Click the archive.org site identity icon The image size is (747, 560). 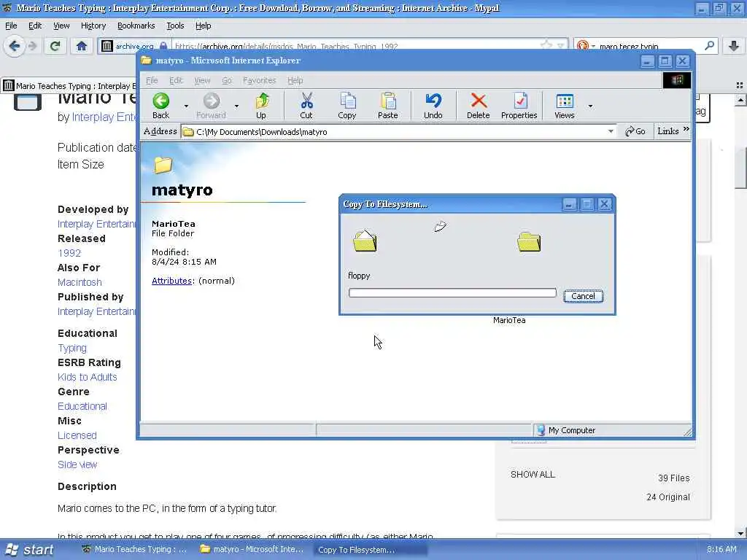pyautogui.click(x=107, y=46)
